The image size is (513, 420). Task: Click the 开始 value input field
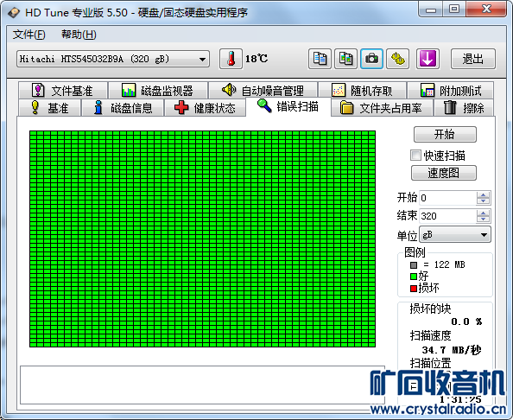pos(447,198)
